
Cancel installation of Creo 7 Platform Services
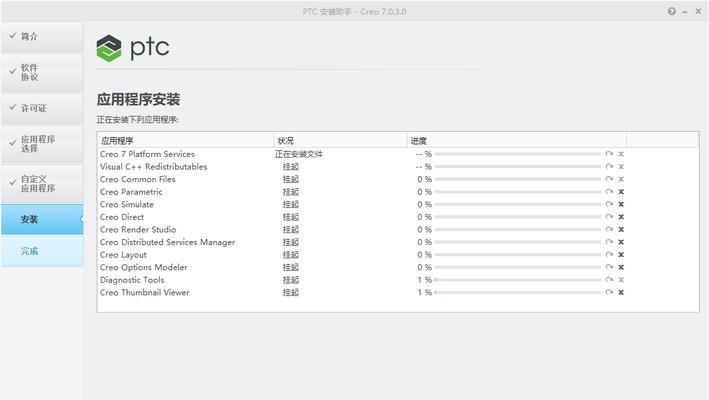(621, 154)
